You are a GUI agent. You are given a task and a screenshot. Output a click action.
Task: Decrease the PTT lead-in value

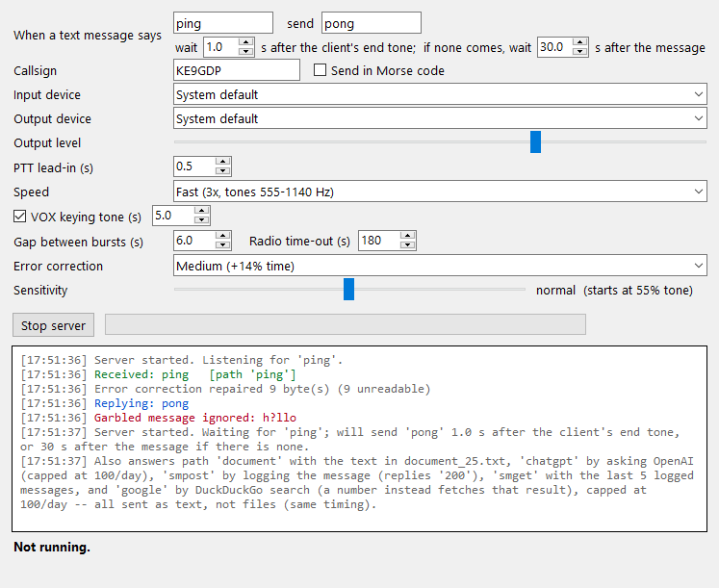pyautogui.click(x=223, y=171)
